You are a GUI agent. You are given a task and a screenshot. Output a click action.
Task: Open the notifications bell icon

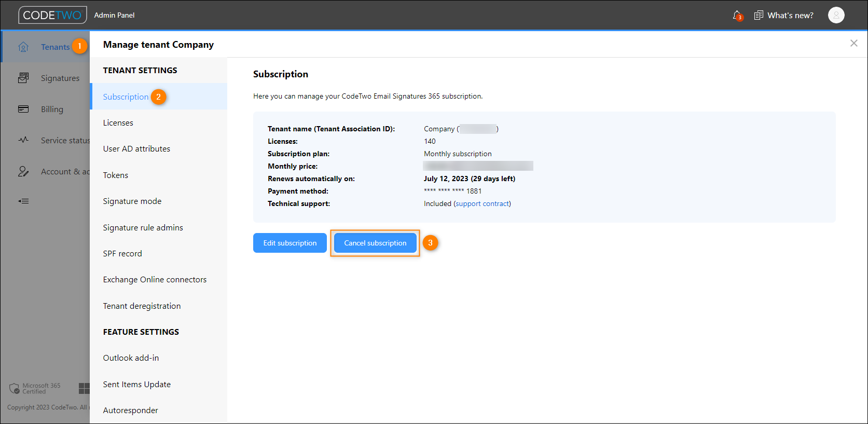737,16
